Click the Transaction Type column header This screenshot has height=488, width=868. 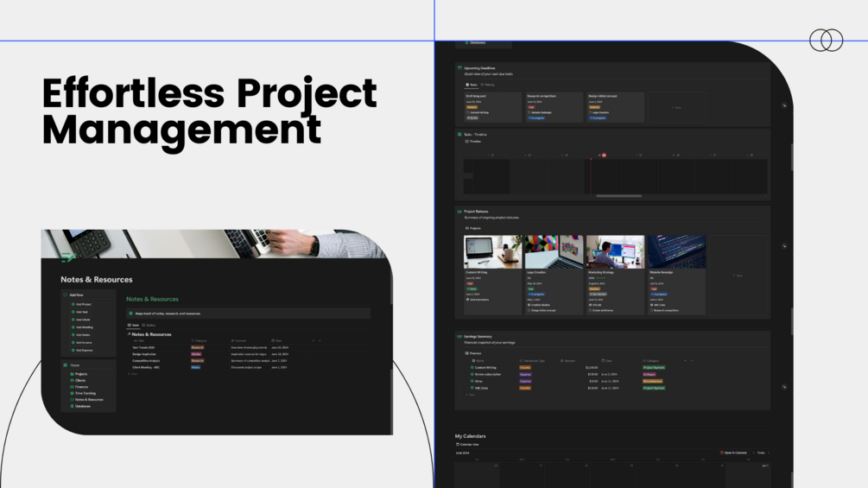pyautogui.click(x=533, y=361)
